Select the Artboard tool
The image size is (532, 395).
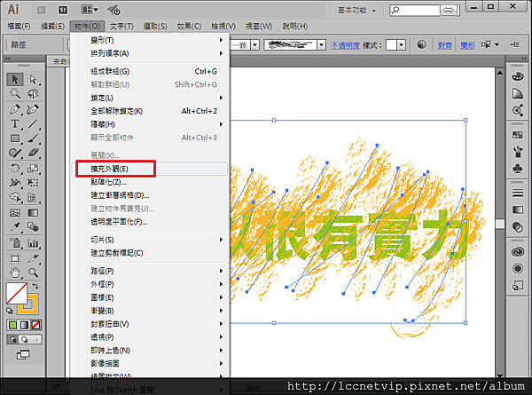(x=15, y=259)
